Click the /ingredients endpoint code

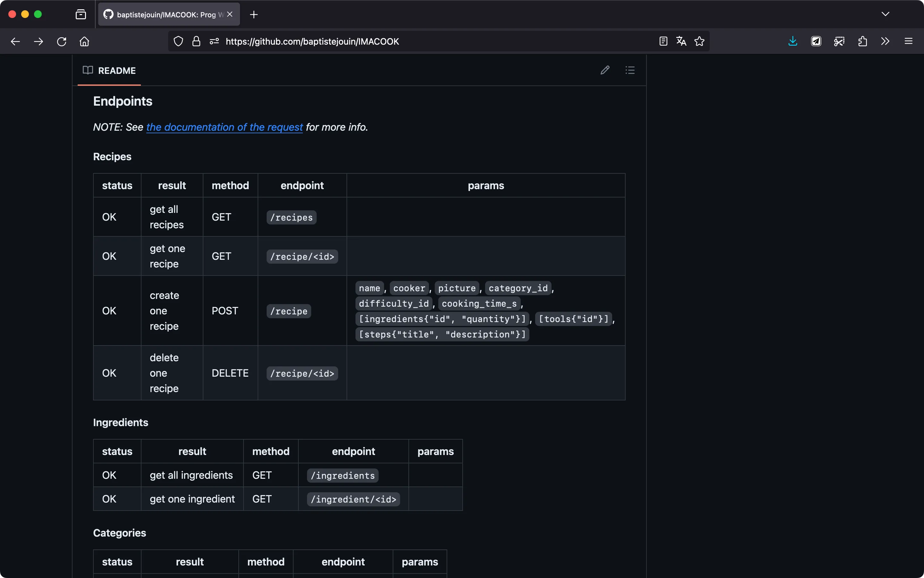343,475
